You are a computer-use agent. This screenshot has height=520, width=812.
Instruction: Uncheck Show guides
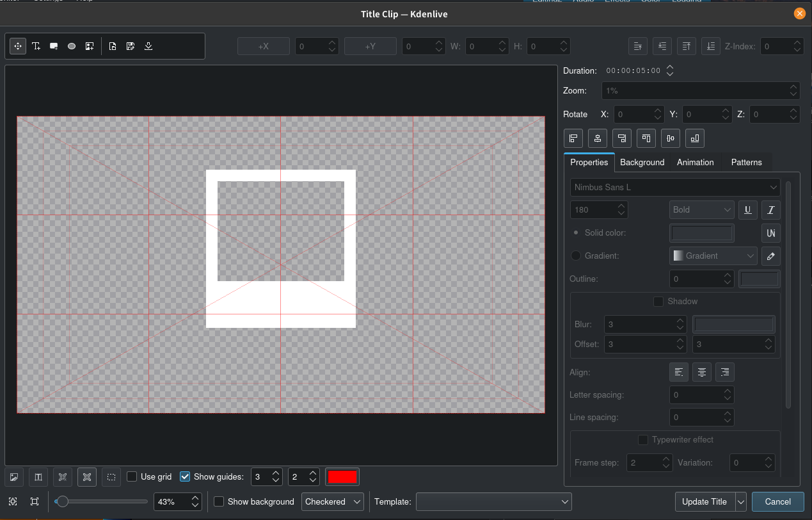click(185, 476)
